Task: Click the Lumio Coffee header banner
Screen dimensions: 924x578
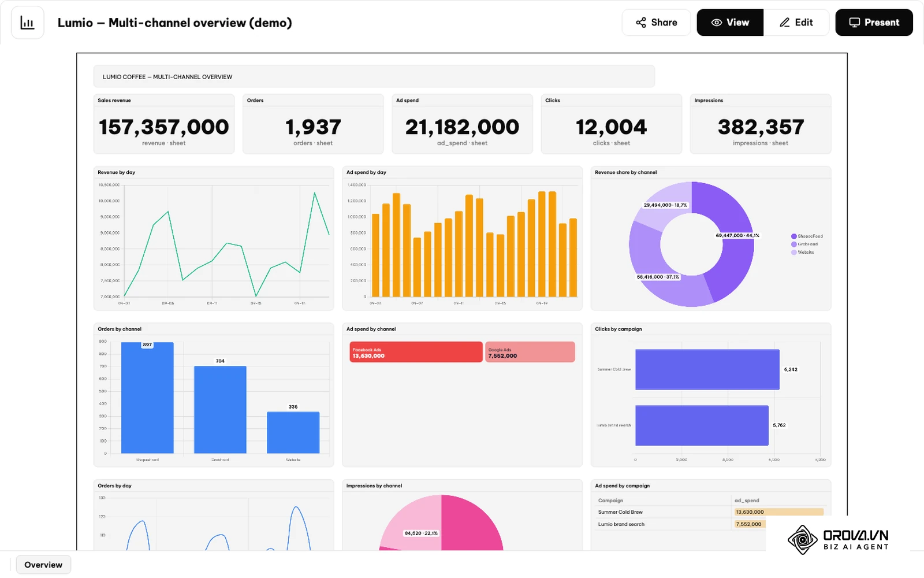Action: (374, 76)
